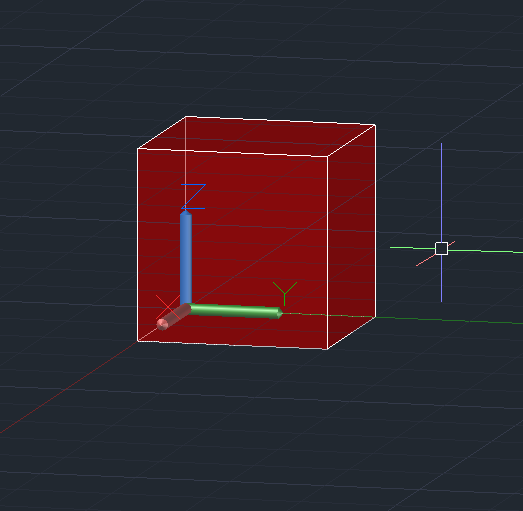The width and height of the screenshot is (523, 511).
Task: Pick the front bottom-left corner of cube
Action: 138,341
